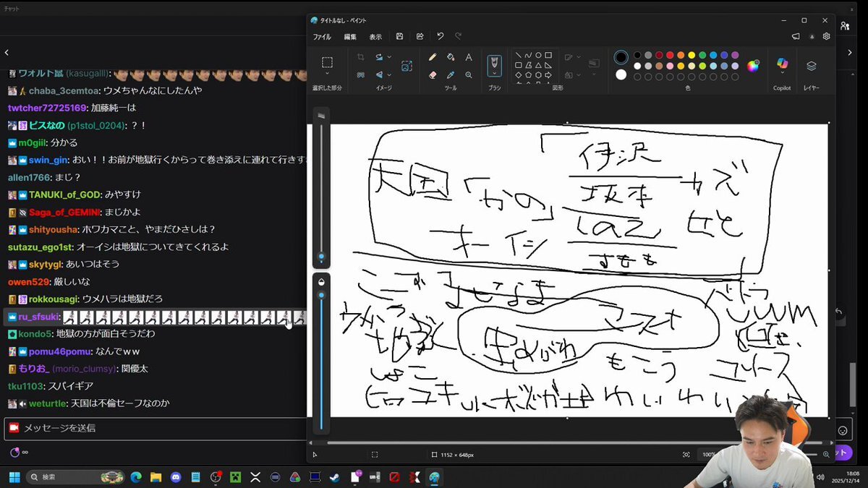This screenshot has height=488, width=868.
Task: Select the Magnifier zoom tool
Action: [469, 74]
